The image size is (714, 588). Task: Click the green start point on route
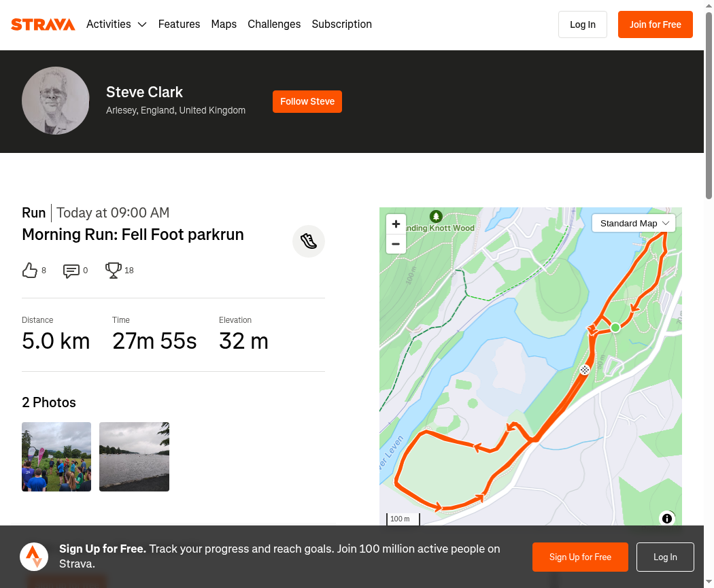point(615,327)
